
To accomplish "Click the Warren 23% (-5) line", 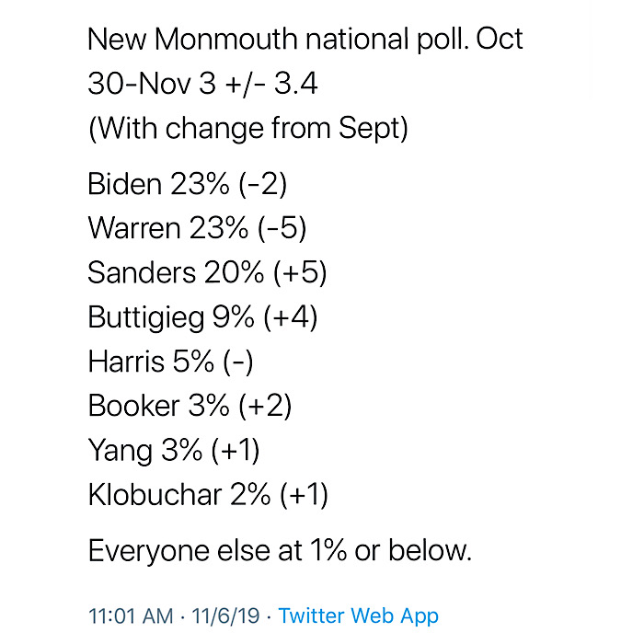I will 197,228.
